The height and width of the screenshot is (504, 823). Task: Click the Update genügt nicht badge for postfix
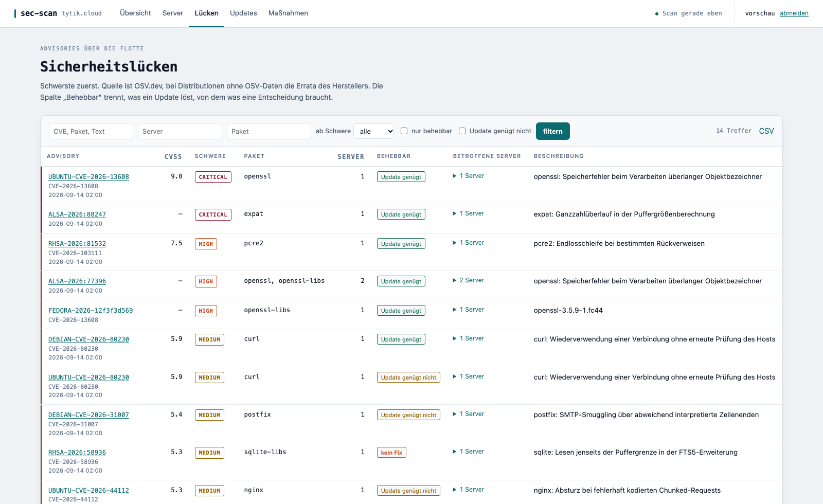tap(408, 415)
